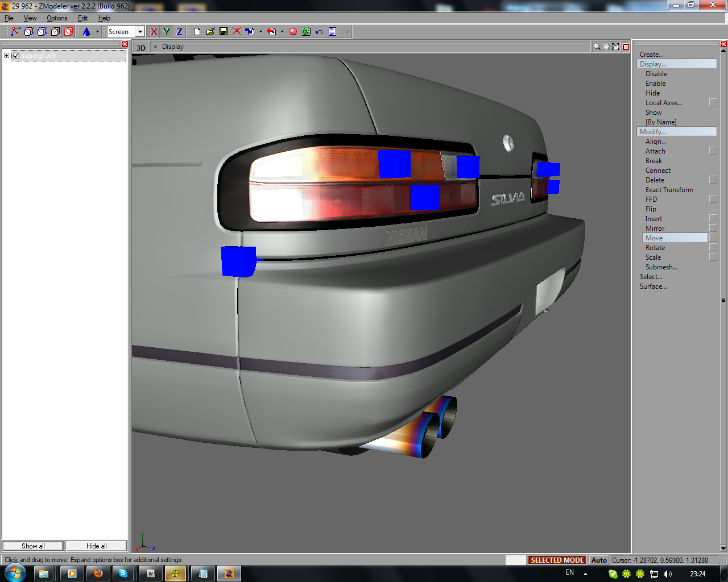Screen dimensions: 728x582
Task: Click the Import icon in toolbar
Action: [x=250, y=32]
